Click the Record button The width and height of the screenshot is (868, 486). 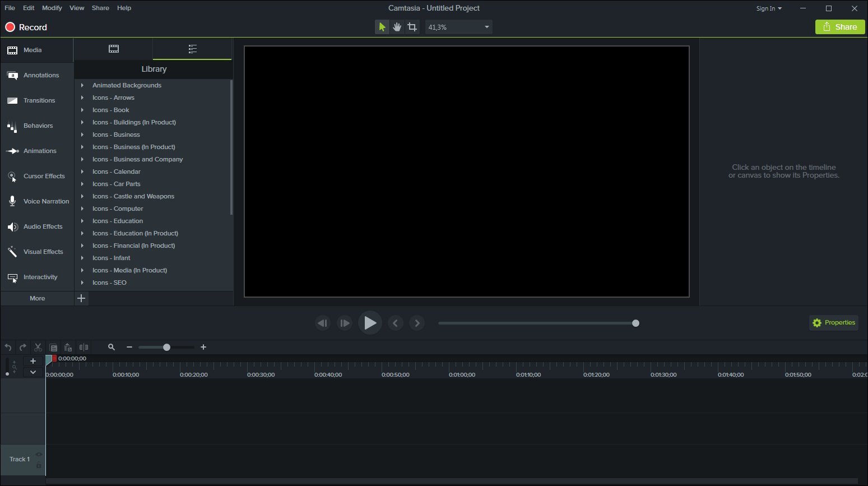26,27
